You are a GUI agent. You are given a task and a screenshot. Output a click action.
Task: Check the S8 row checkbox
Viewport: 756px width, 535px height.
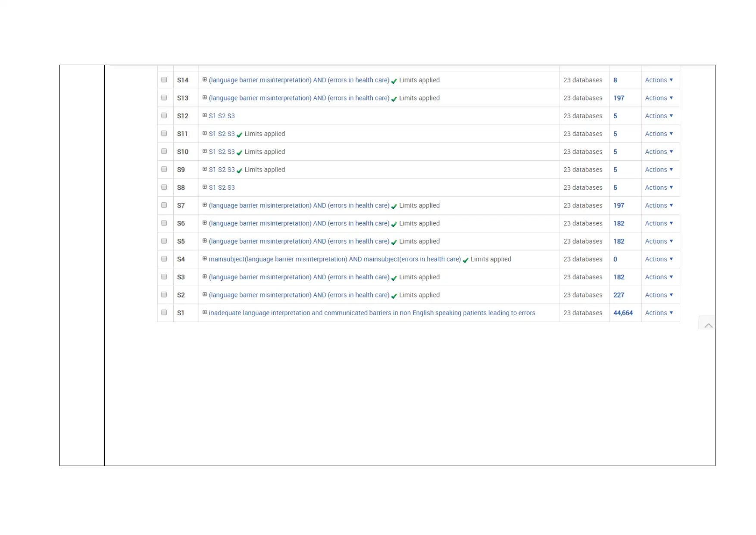tap(164, 187)
